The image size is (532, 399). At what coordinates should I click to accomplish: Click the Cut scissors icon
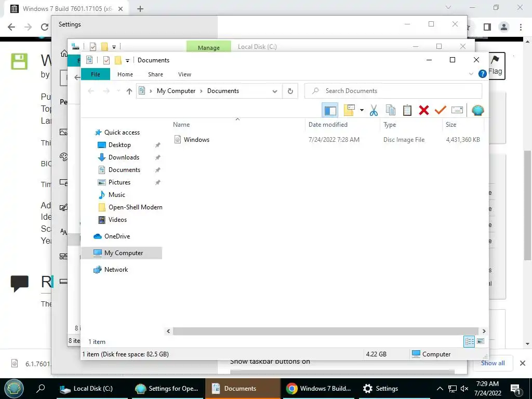pyautogui.click(x=374, y=110)
